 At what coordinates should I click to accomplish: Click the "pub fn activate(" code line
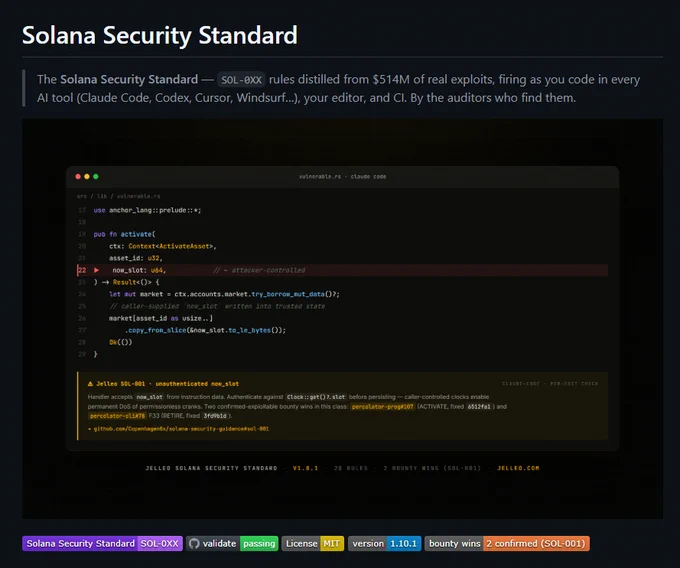(124, 234)
